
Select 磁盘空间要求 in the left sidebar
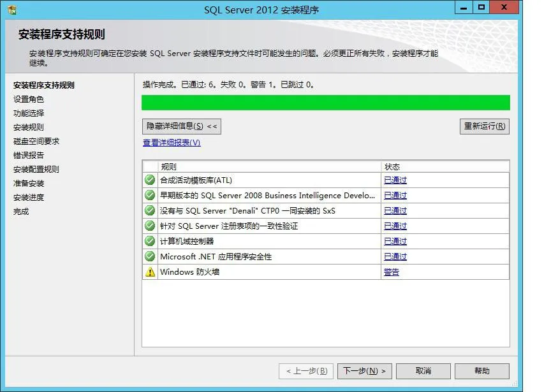35,141
